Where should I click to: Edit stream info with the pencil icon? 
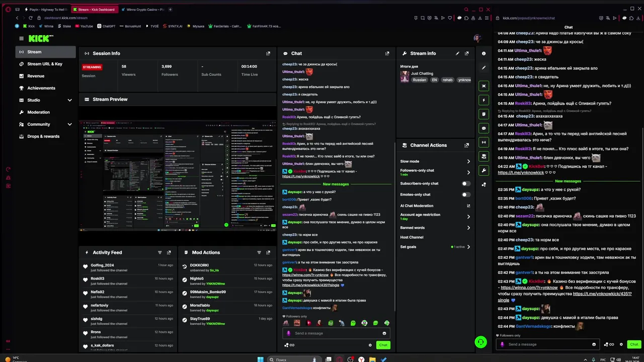pos(457,53)
